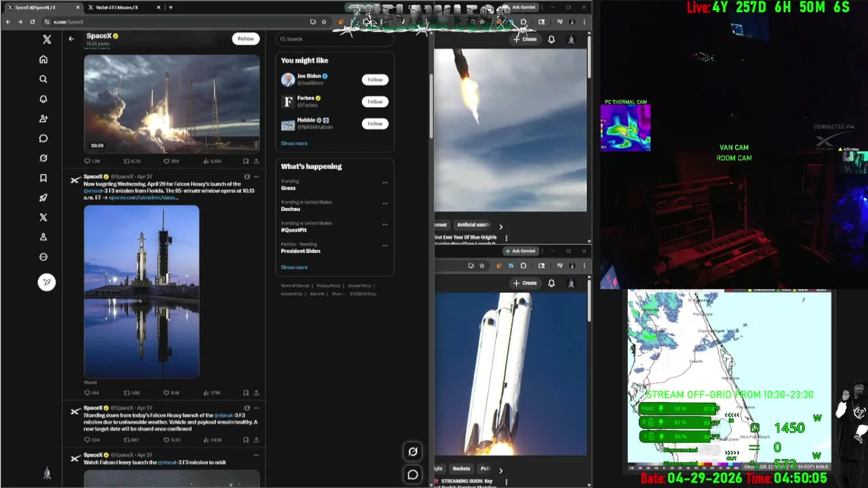Open Chat bubble icon in X sidebar
Screen dimensions: 868x488
[43, 138]
